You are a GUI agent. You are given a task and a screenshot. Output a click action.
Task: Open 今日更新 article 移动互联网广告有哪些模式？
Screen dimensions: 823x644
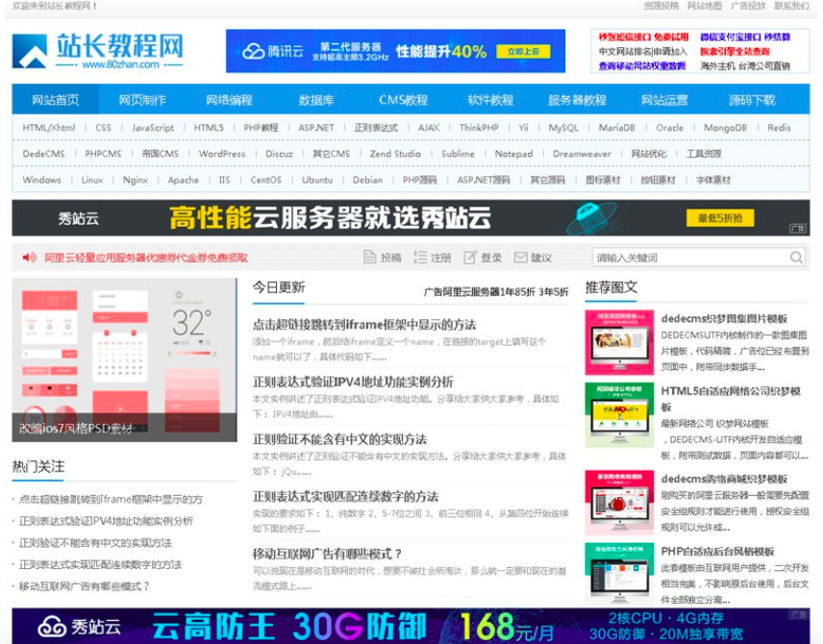(328, 554)
